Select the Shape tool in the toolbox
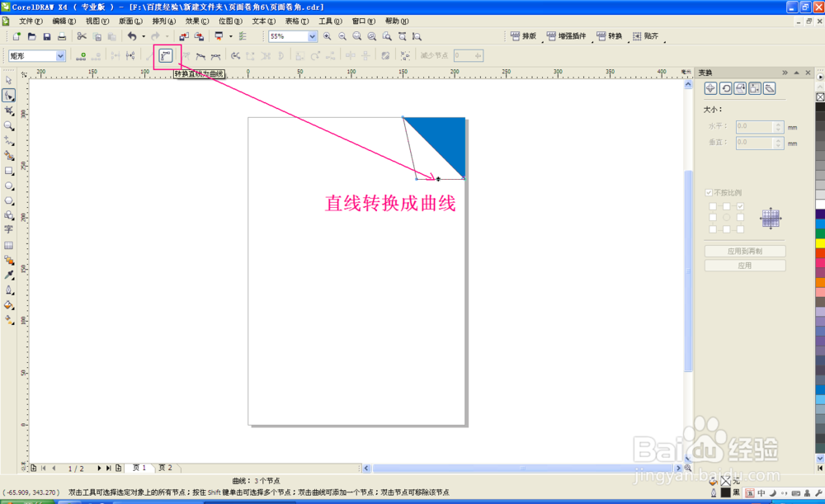825x504 pixels. 9,95
